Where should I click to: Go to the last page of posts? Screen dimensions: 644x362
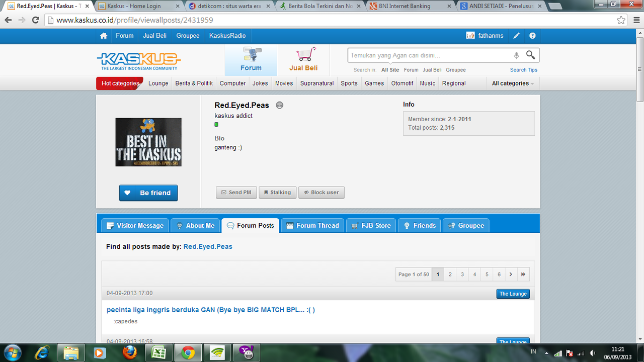coord(523,275)
